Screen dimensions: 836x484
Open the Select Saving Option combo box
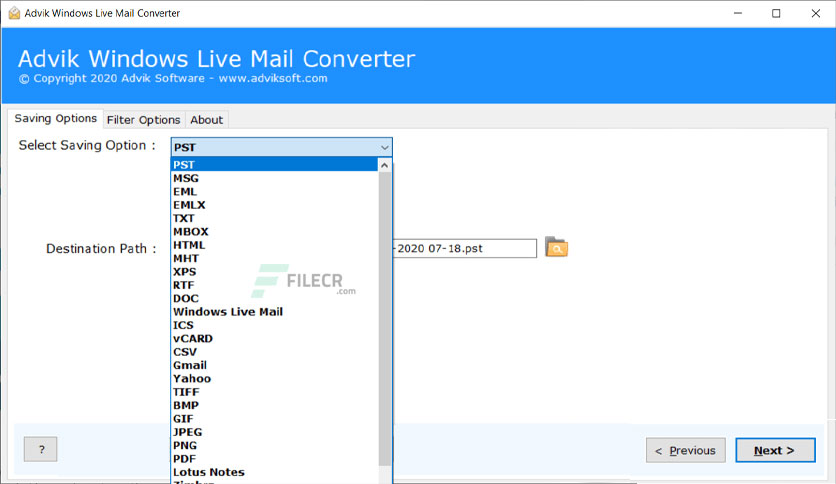(x=282, y=147)
